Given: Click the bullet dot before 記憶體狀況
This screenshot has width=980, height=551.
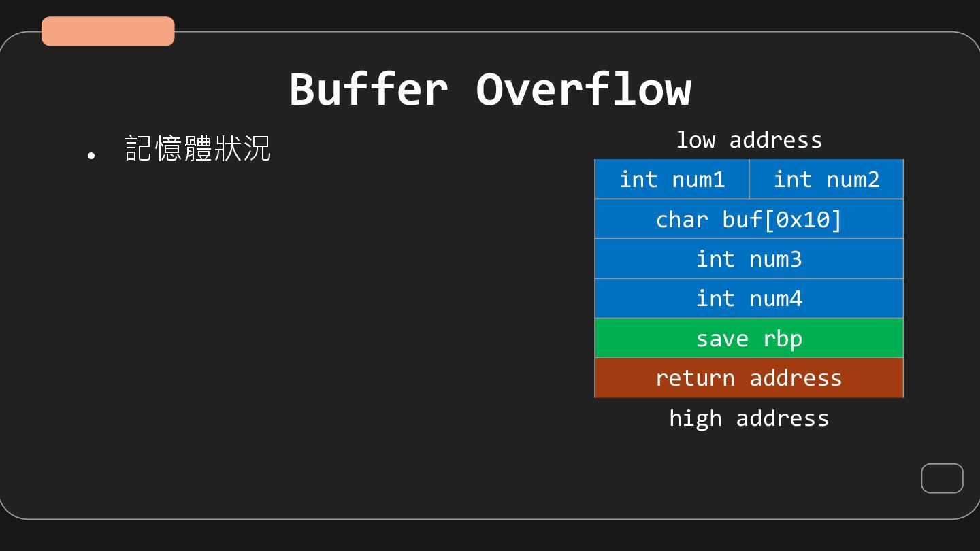Looking at the screenshot, I should point(91,156).
